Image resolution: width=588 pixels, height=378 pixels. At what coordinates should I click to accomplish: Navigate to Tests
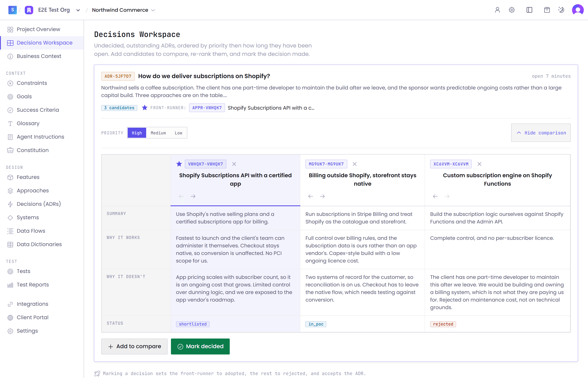42,271
